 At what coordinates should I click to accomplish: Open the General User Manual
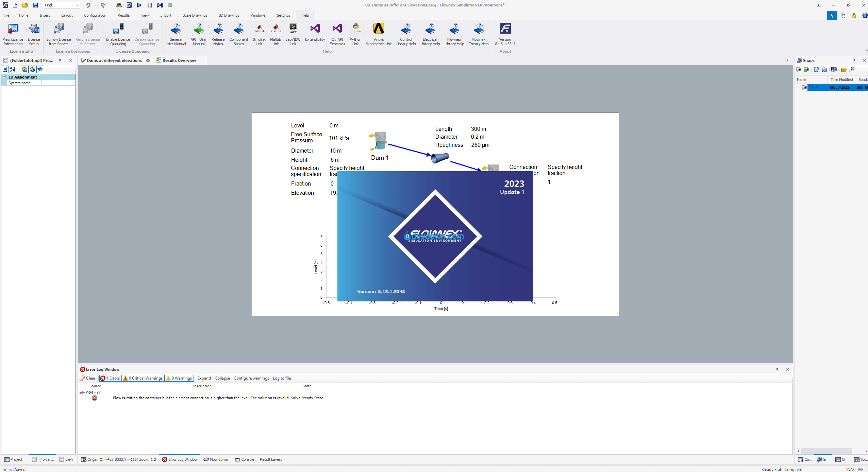coord(176,34)
